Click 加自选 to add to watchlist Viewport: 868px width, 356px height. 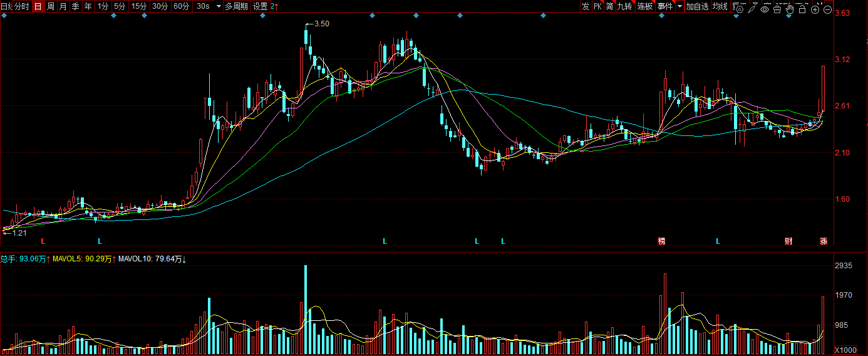(697, 6)
